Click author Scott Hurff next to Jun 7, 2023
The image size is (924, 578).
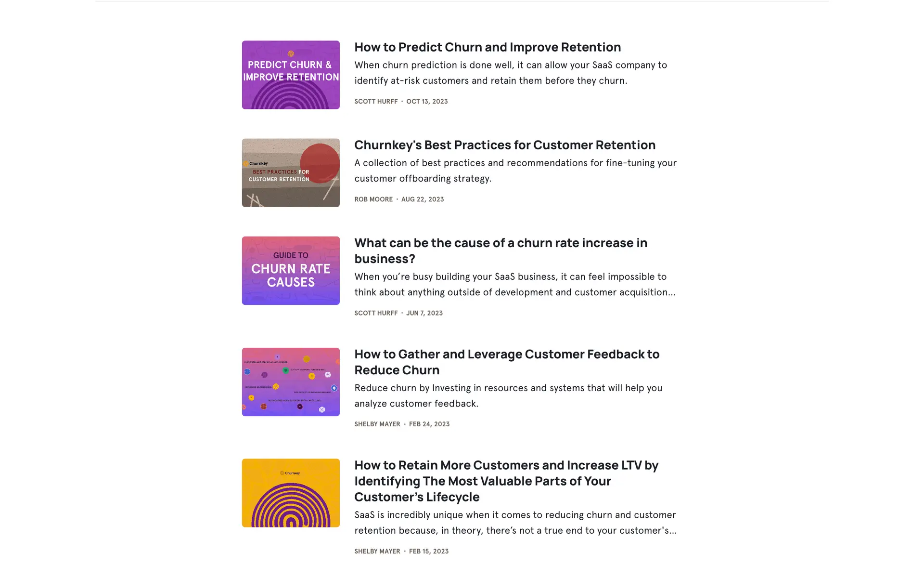point(376,313)
